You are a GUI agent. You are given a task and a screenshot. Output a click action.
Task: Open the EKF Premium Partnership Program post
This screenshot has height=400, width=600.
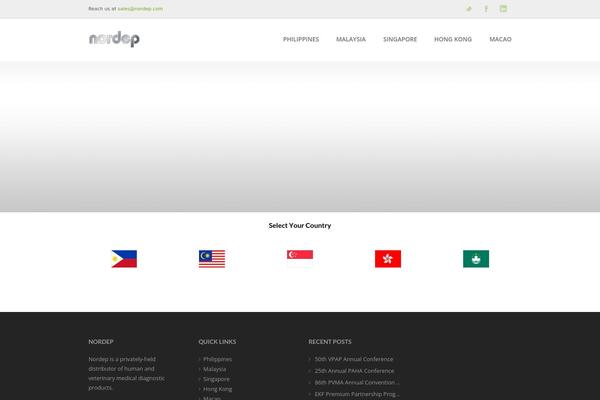(x=357, y=393)
